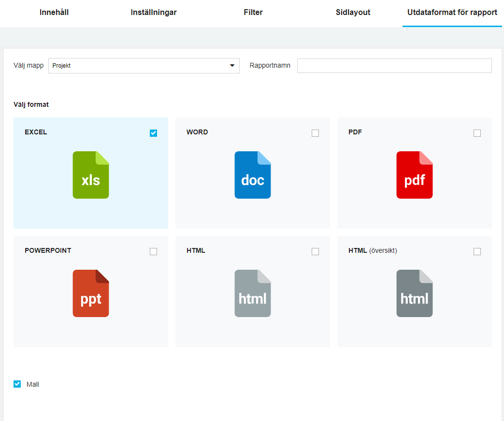
Task: Focus the Rapportnamn input field
Action: (394, 66)
